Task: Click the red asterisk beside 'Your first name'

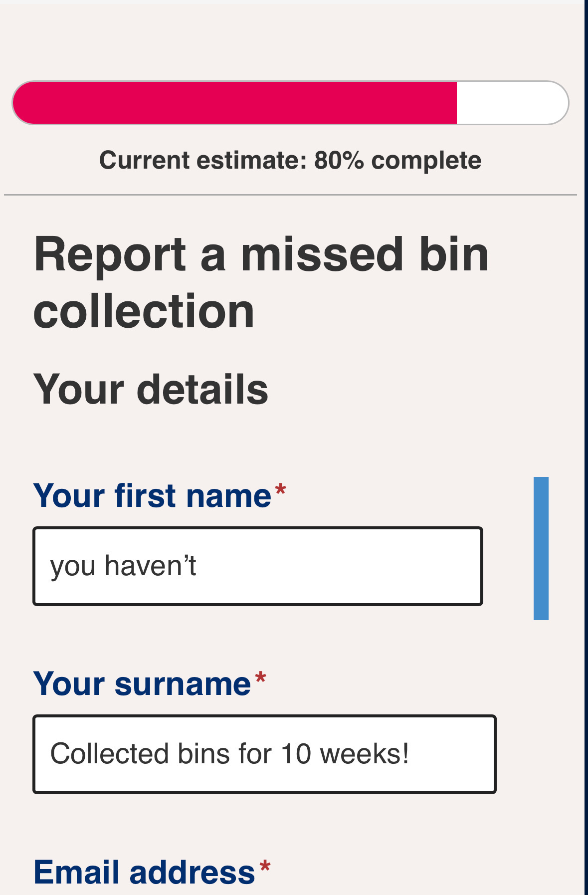Action: click(x=280, y=490)
